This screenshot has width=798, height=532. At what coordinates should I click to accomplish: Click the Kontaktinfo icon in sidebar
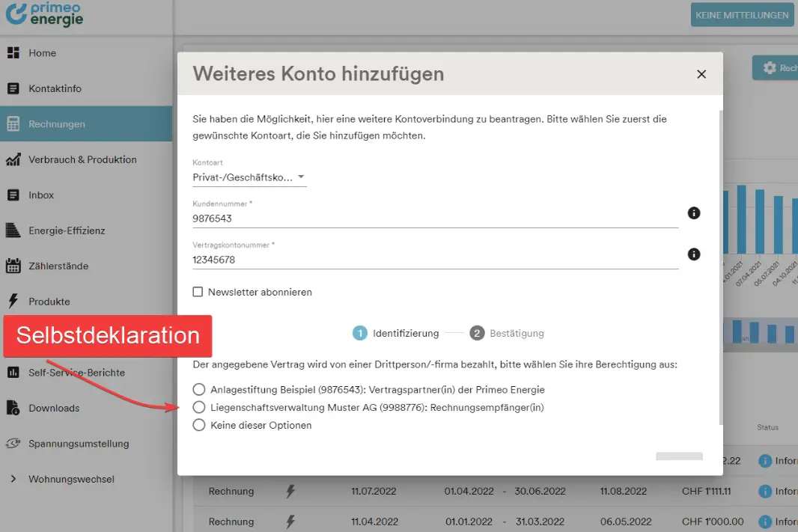click(13, 88)
